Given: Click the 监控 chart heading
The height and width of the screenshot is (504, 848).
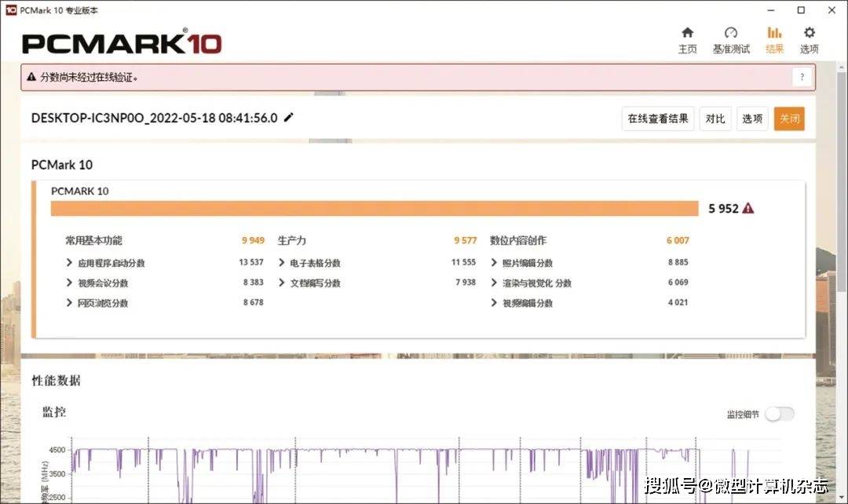Looking at the screenshot, I should click(x=54, y=412).
